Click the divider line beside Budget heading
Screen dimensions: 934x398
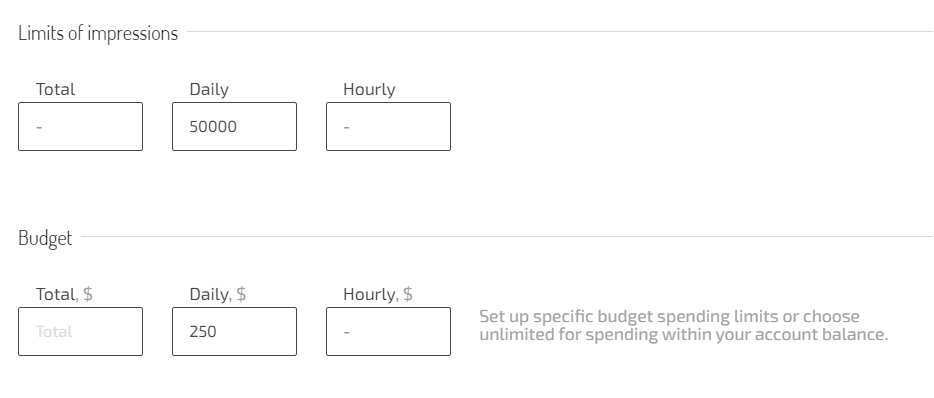507,237
